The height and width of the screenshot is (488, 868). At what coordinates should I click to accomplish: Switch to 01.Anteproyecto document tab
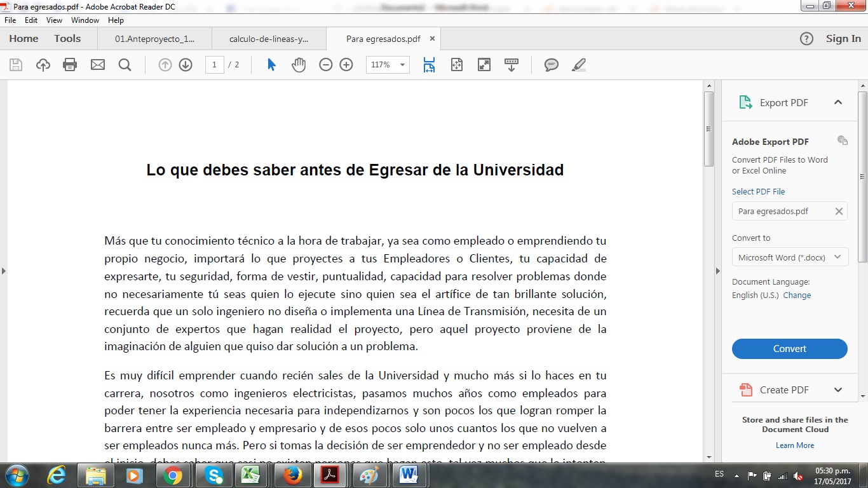(154, 39)
